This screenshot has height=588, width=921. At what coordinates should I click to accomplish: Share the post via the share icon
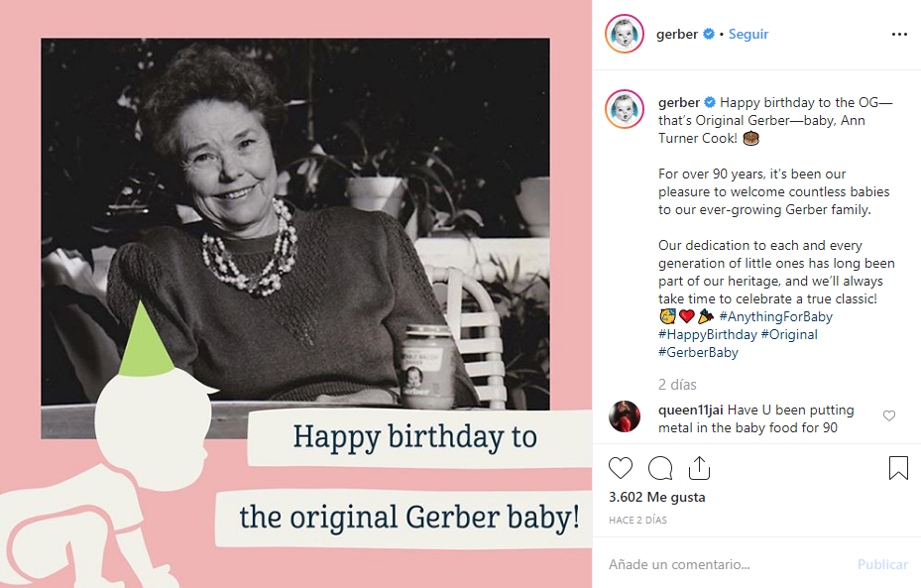point(699,468)
